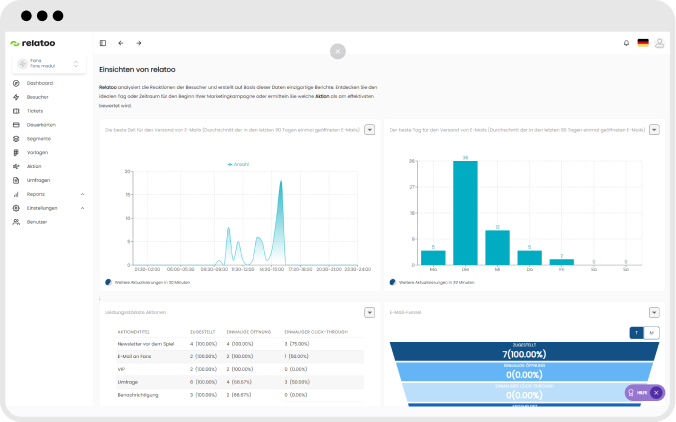Go forward with the right arrow
676x422 pixels.
point(139,43)
